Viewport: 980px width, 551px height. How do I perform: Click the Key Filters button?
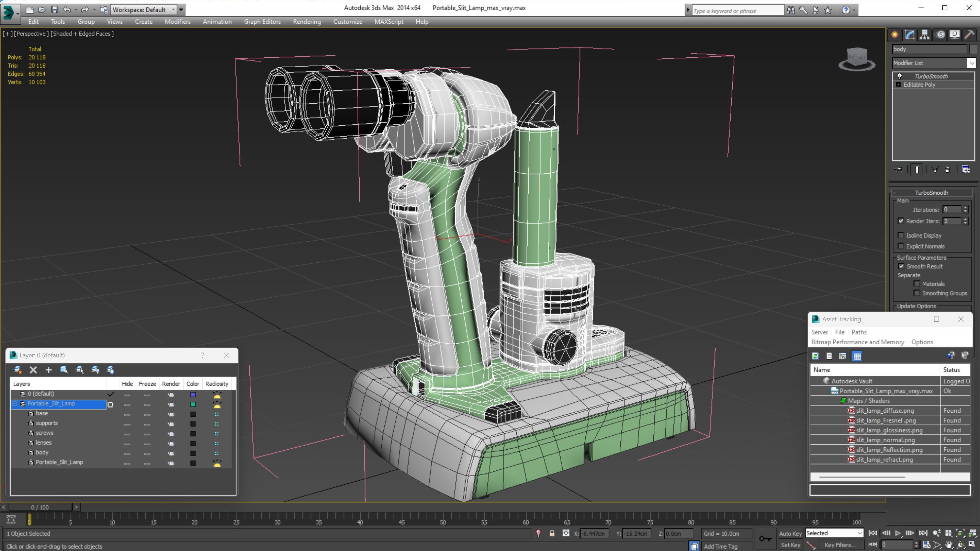pyautogui.click(x=841, y=545)
